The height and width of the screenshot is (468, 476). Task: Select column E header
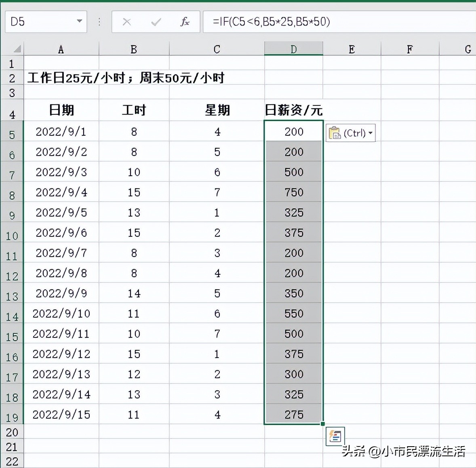(x=352, y=49)
